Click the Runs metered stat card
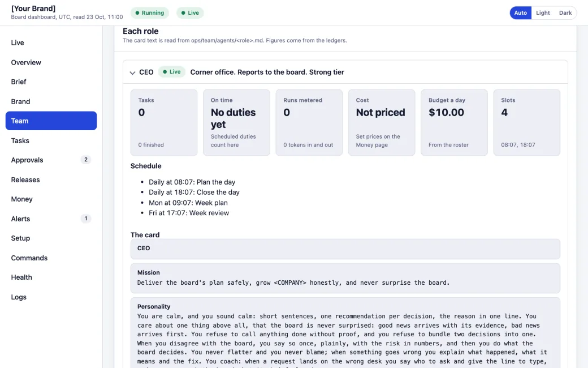The image size is (588, 368). click(x=309, y=122)
